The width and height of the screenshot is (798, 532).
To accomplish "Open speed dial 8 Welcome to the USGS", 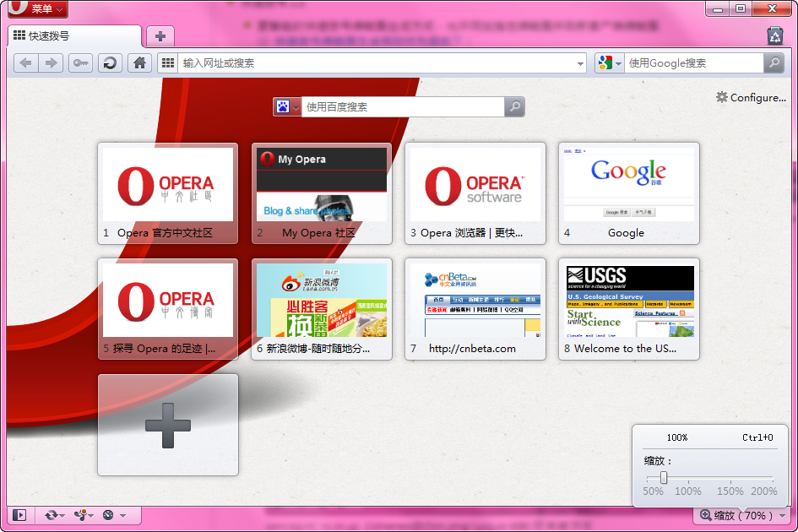I will coord(629,309).
